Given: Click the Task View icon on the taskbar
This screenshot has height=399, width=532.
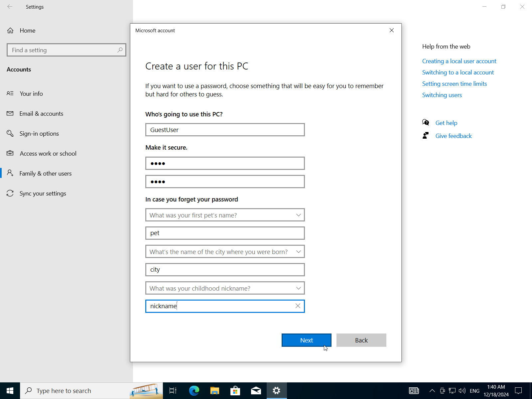Looking at the screenshot, I should click(x=173, y=391).
